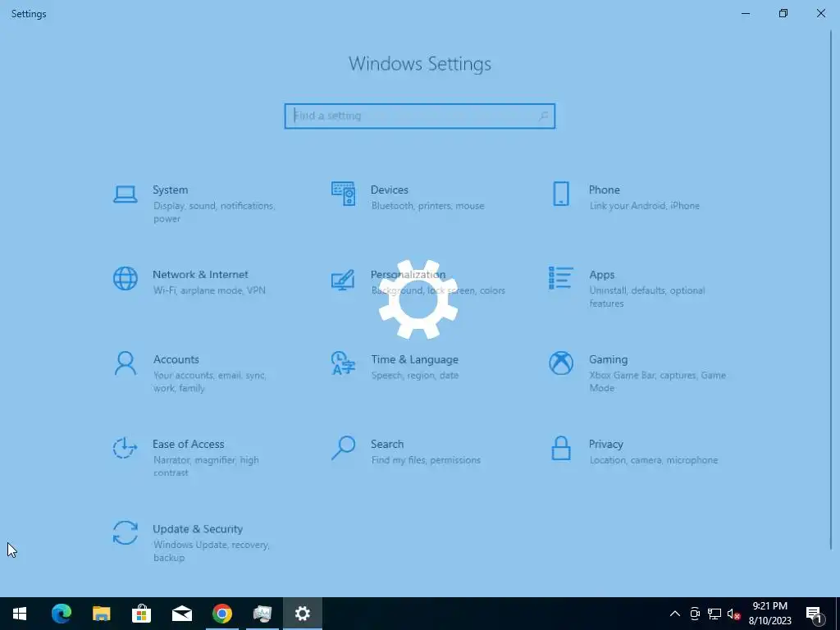This screenshot has width=840, height=630.
Task: Open the System settings laptop icon
Action: [x=126, y=194]
